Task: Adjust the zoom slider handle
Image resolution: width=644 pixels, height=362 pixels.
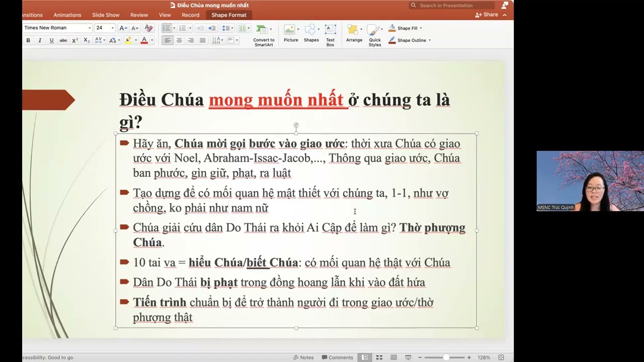Action: click(446, 357)
